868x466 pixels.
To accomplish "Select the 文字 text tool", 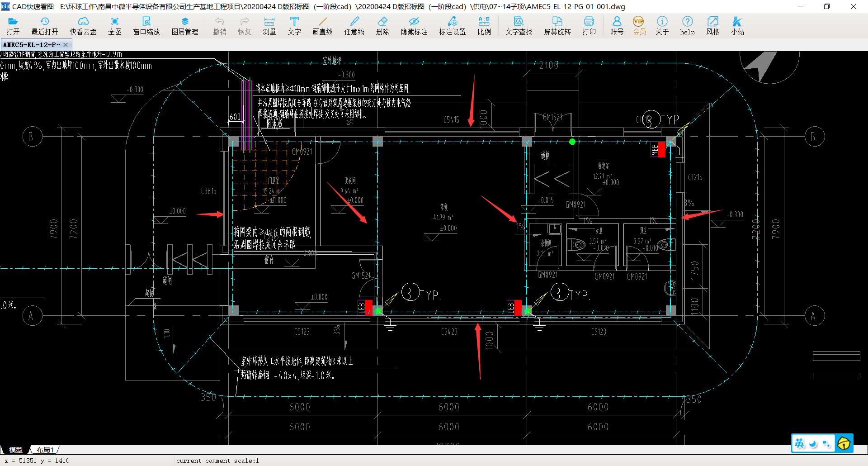I will click(294, 26).
